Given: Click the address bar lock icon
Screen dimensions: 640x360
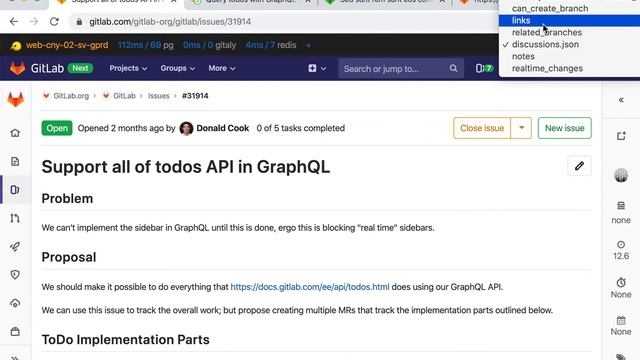Looking at the screenshot, I should point(79,22).
